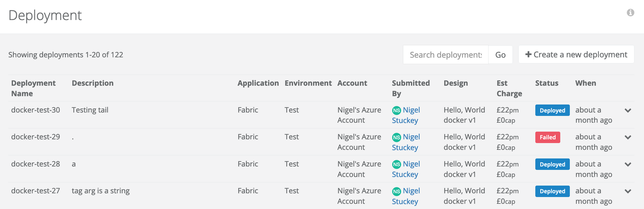
Task: Focus the Search deployments input field
Action: click(445, 55)
